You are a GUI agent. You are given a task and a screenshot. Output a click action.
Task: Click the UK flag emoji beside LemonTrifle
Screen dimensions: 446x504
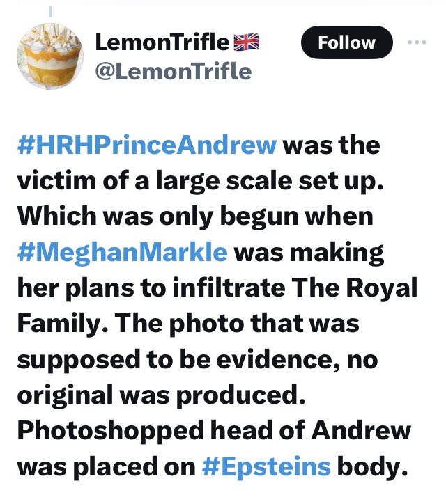pos(246,42)
